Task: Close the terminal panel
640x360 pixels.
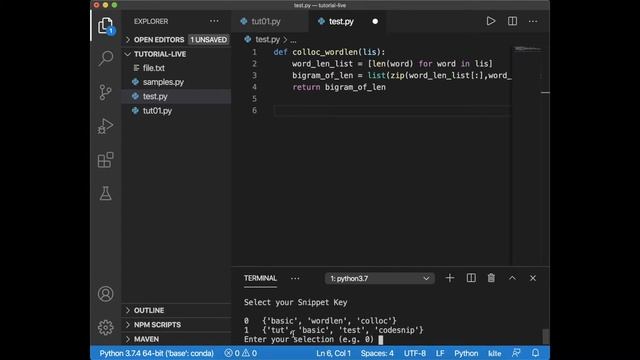Action: (x=533, y=278)
